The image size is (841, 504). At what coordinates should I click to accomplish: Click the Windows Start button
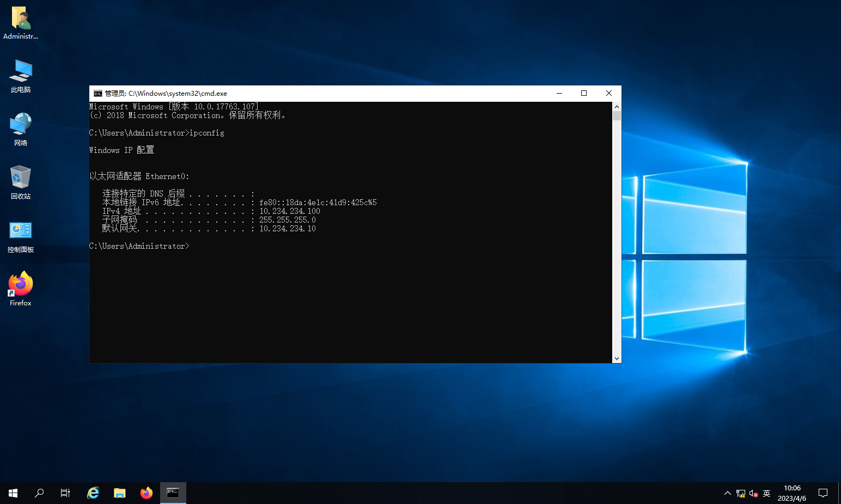[x=13, y=493]
